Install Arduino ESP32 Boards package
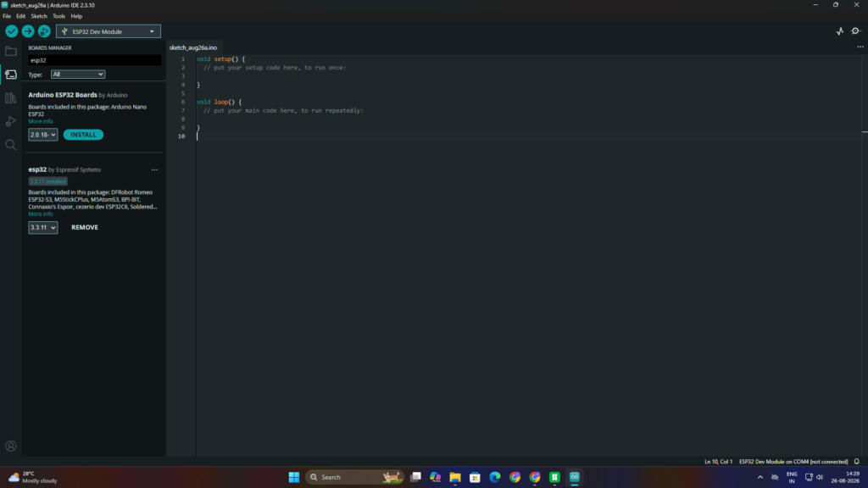 83,135
